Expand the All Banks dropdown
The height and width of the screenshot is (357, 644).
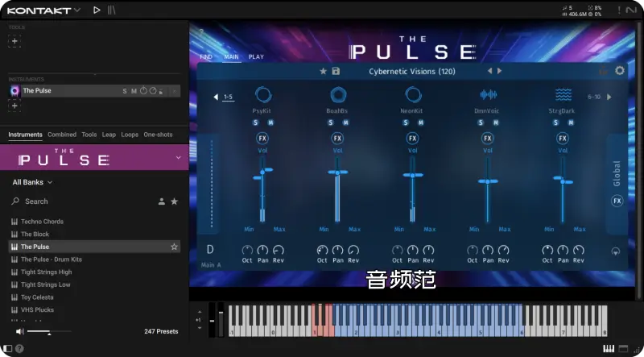[32, 183]
